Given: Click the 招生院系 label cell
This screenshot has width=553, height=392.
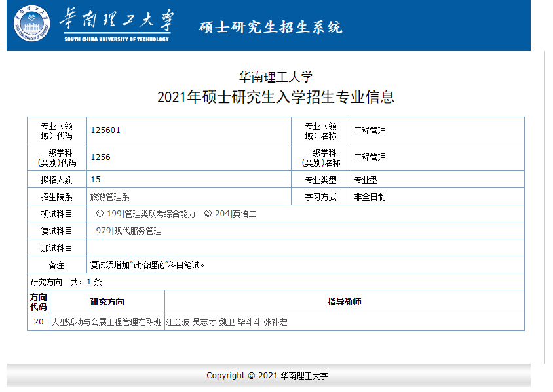Looking at the screenshot, I should [x=57, y=197].
